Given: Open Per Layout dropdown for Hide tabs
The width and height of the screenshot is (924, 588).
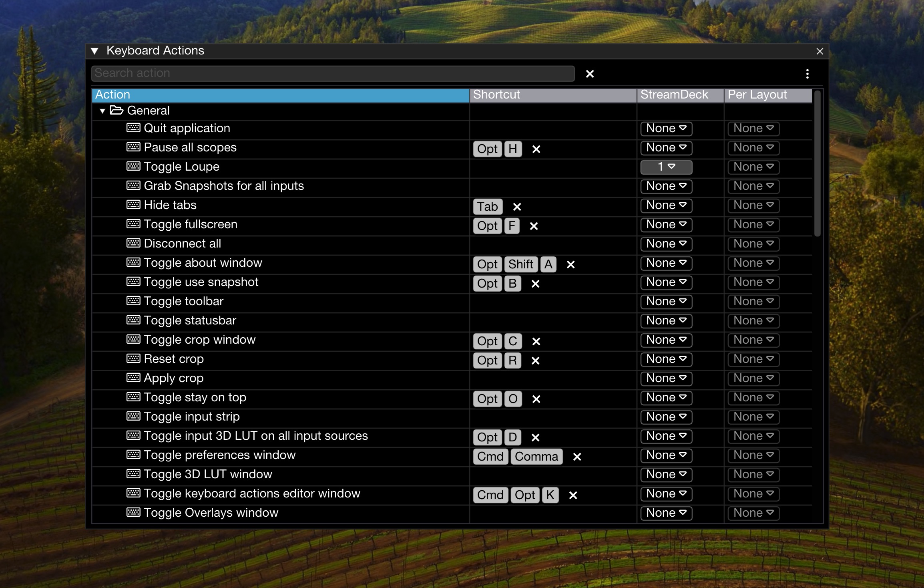Looking at the screenshot, I should click(x=753, y=205).
